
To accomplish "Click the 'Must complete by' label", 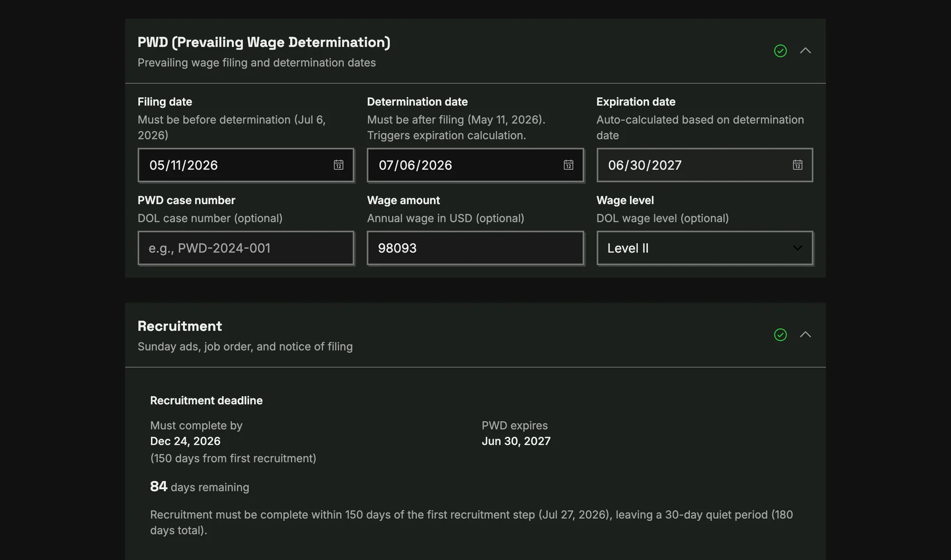I will (x=196, y=425).
